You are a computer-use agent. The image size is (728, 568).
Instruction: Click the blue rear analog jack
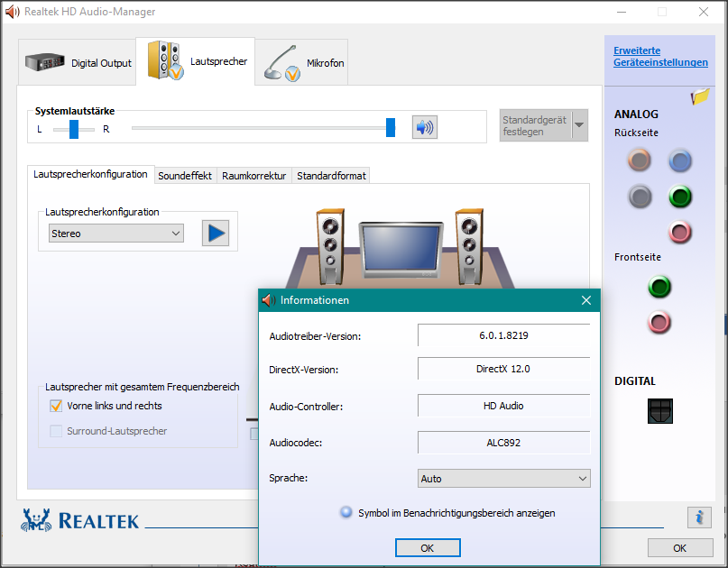coord(680,161)
